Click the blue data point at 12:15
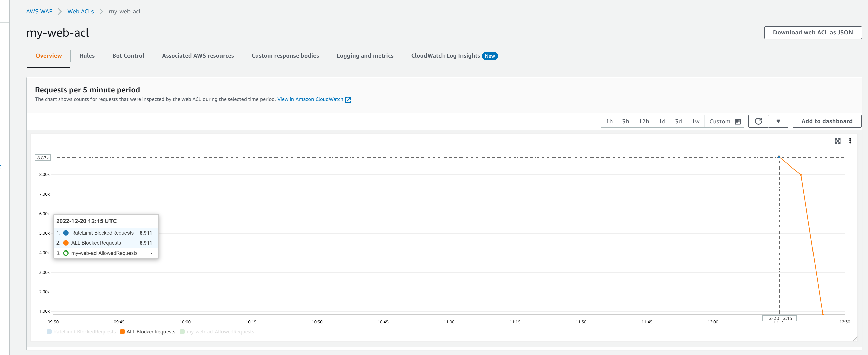 click(779, 157)
